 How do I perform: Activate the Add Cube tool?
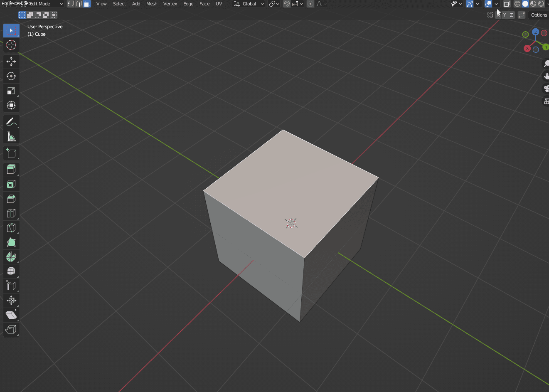[11, 153]
